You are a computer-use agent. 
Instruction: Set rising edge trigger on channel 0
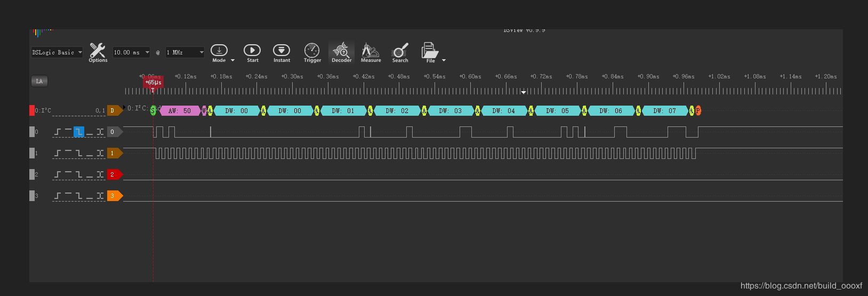point(58,132)
